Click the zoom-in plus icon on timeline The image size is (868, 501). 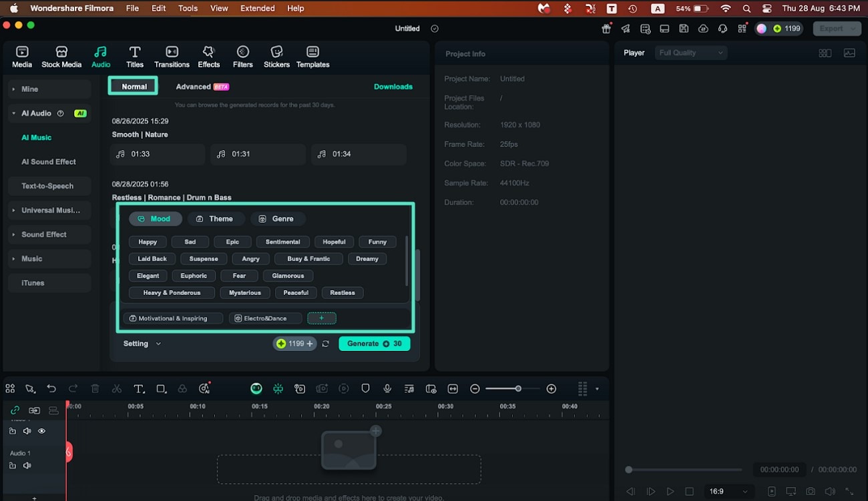[x=552, y=389]
